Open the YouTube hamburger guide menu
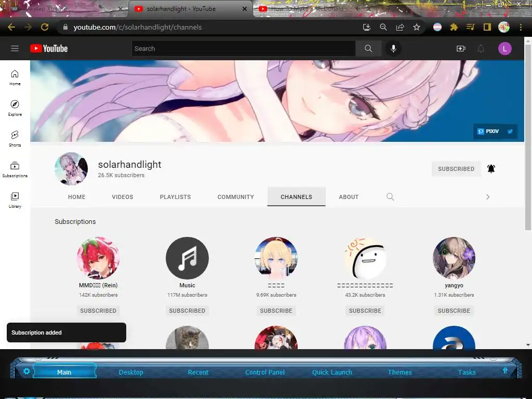The height and width of the screenshot is (399, 532). click(x=15, y=48)
